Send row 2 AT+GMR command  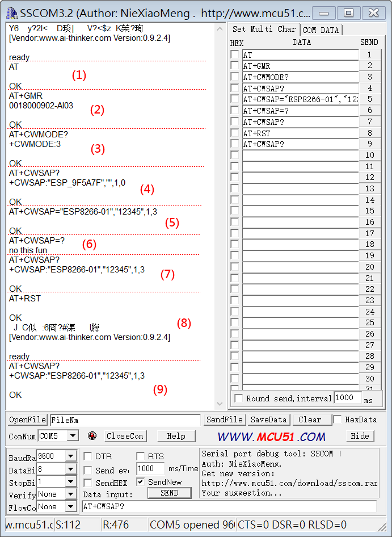tap(369, 65)
